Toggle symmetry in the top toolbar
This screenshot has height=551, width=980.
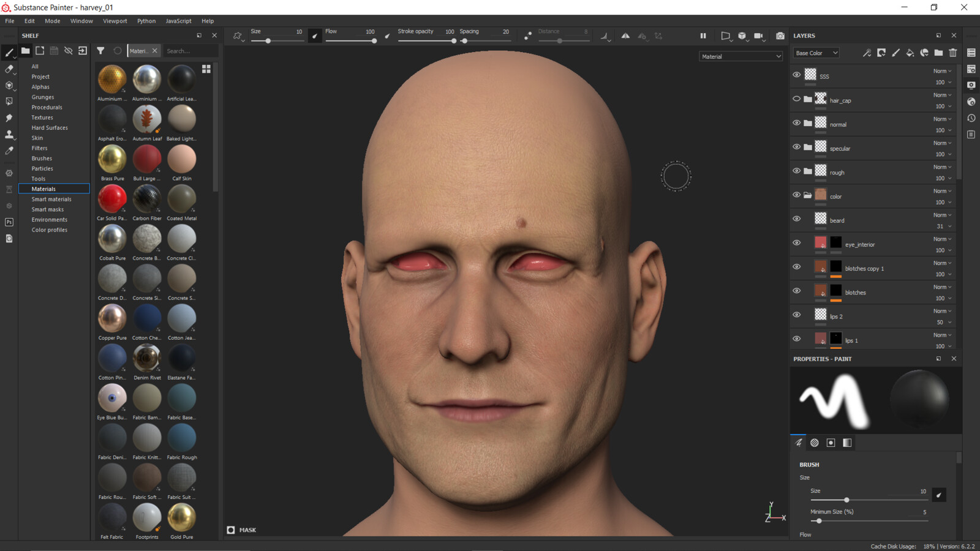[x=625, y=36]
